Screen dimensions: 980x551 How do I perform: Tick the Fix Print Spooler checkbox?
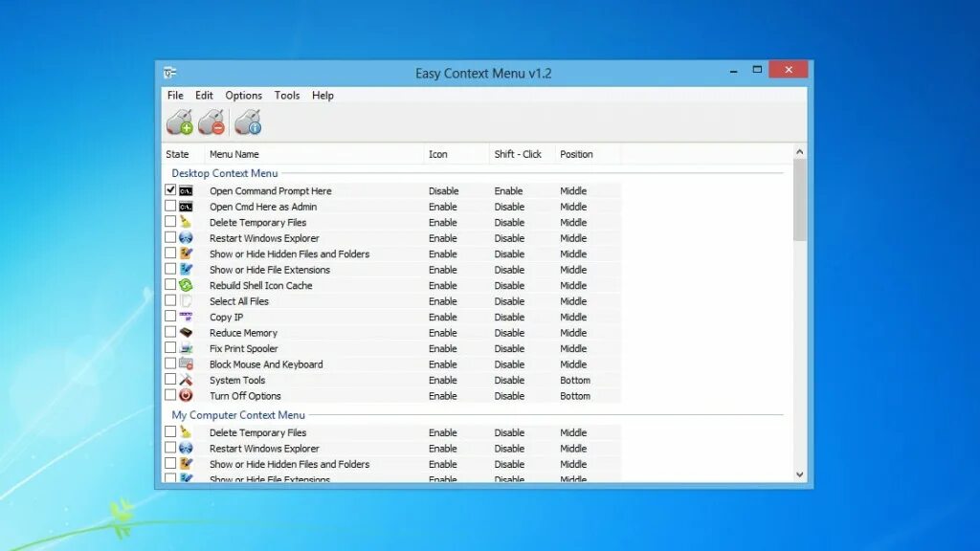(170, 348)
